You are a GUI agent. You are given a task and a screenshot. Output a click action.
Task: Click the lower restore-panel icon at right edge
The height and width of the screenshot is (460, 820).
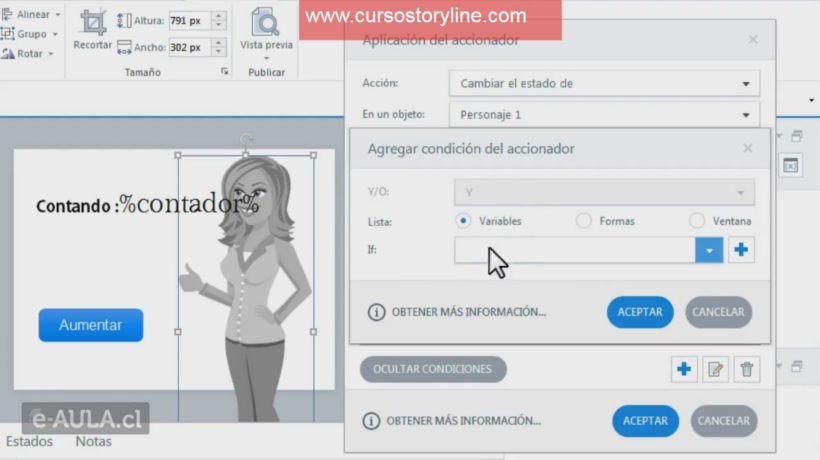click(x=796, y=366)
